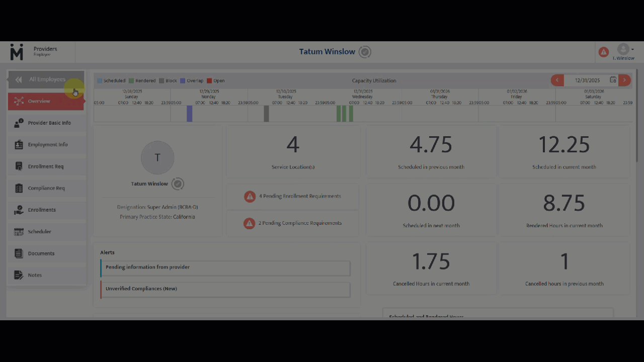
Task: Expand Pending information from provider alert
Action: 225,267
